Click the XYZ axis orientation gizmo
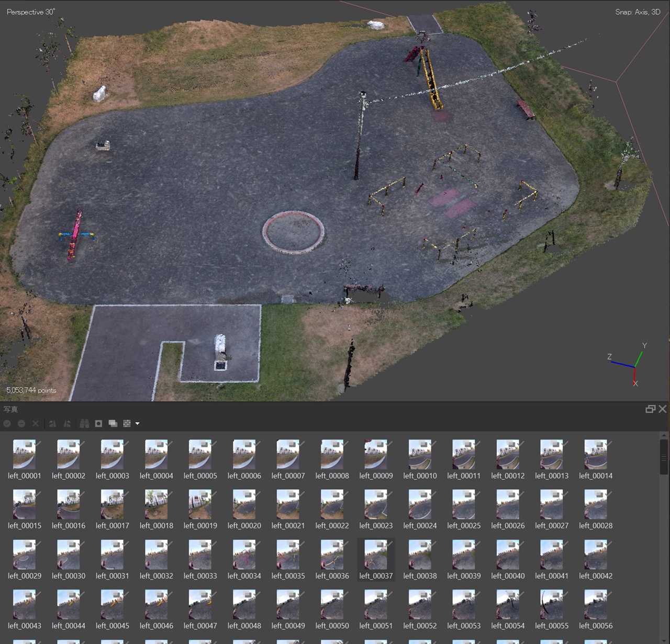Image resolution: width=670 pixels, height=644 pixels. [628, 365]
